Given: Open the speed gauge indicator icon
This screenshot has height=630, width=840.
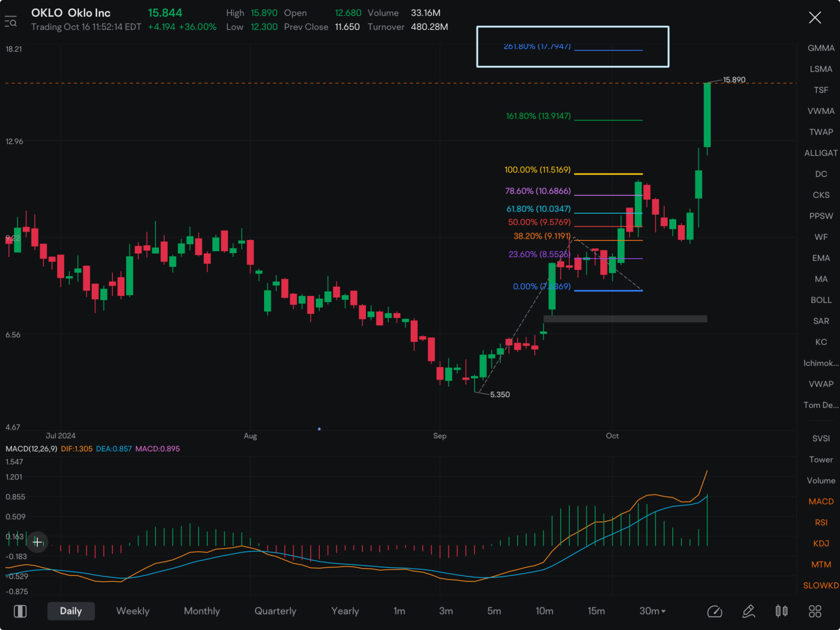Looking at the screenshot, I should click(x=715, y=611).
